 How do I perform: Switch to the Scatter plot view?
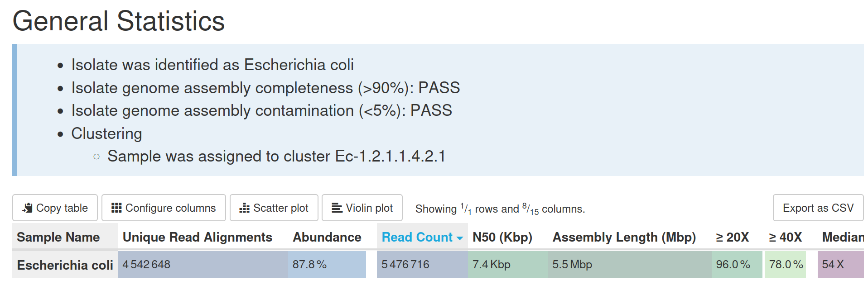274,208
